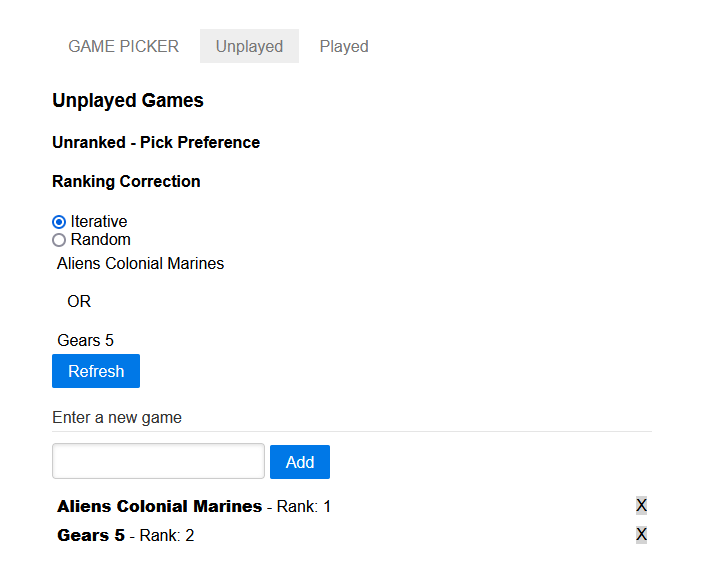
Task: Click the OR separator text
Action: 79,302
